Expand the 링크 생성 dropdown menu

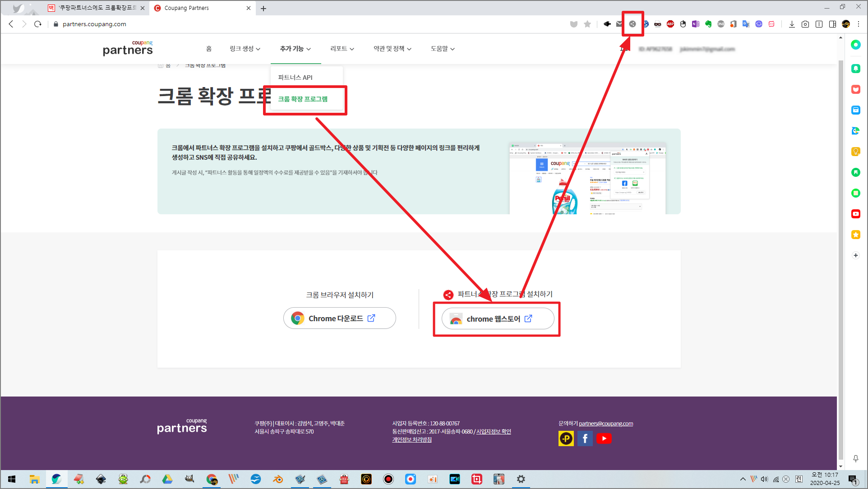tap(245, 49)
